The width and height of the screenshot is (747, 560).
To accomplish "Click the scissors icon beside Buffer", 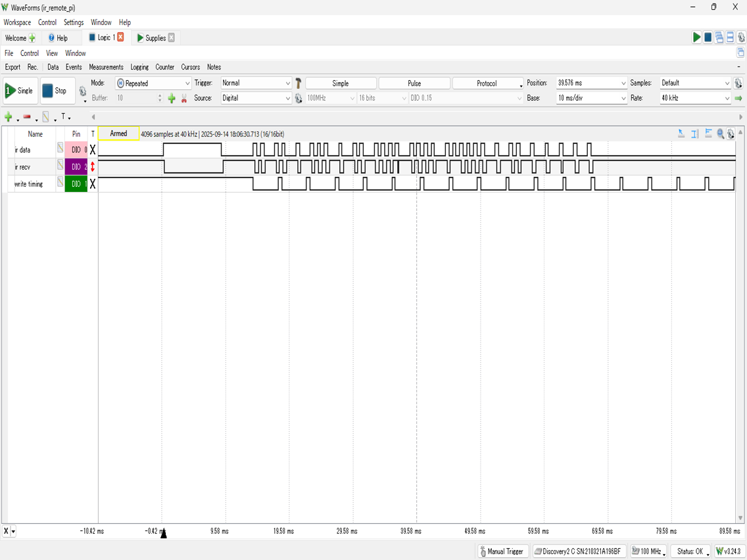I will (x=184, y=99).
